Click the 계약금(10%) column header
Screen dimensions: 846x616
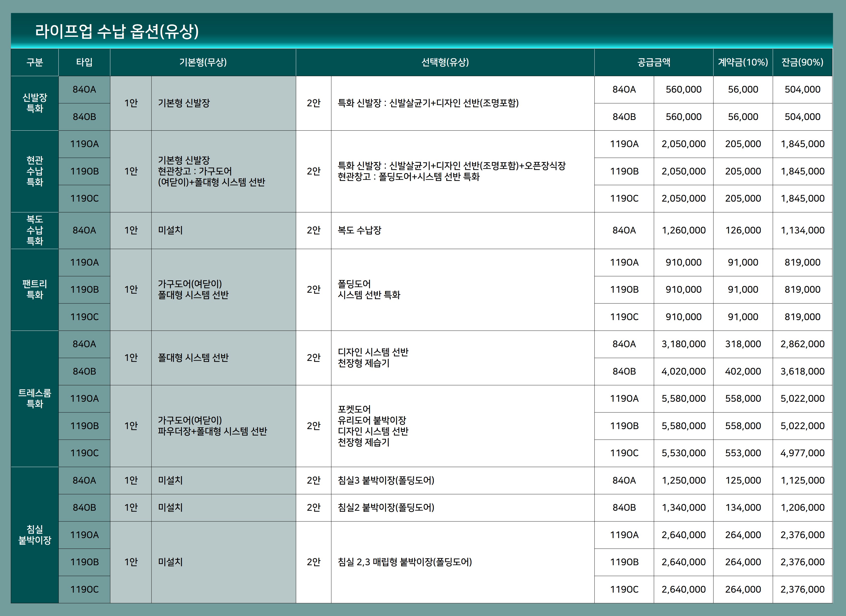tap(743, 62)
